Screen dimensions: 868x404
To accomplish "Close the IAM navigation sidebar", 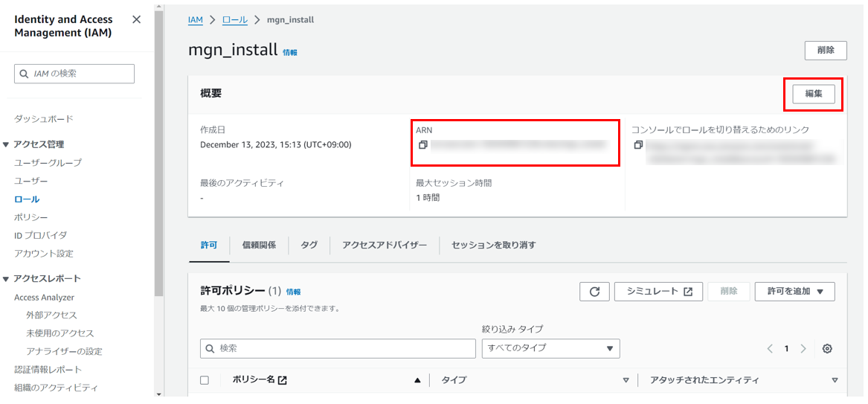I will [x=137, y=20].
